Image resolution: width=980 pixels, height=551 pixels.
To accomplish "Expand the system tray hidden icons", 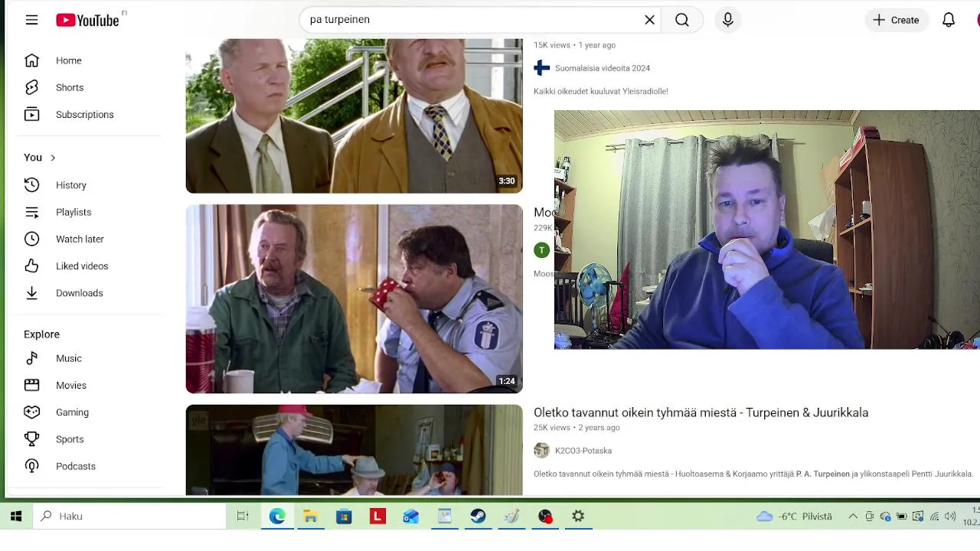I will [x=853, y=517].
